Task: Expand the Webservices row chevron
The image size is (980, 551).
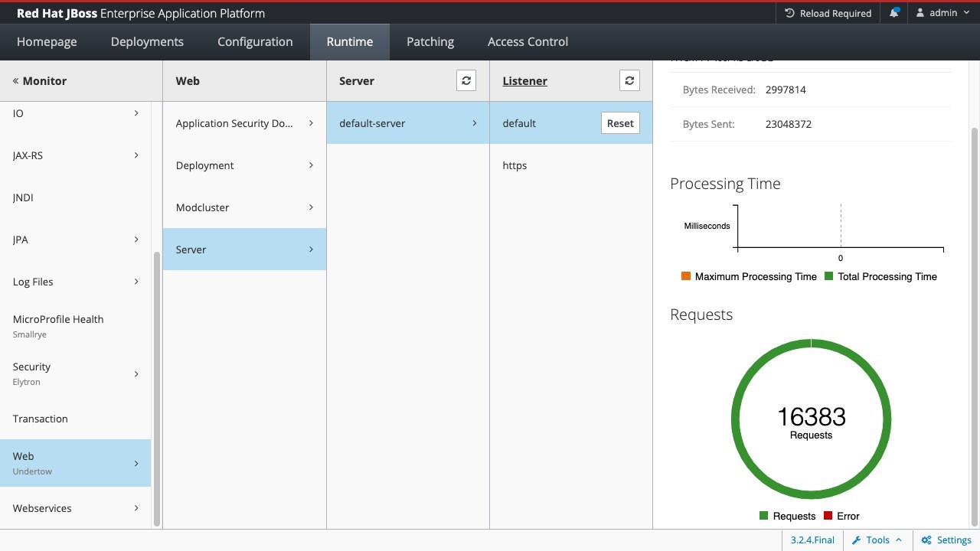Action: click(136, 508)
